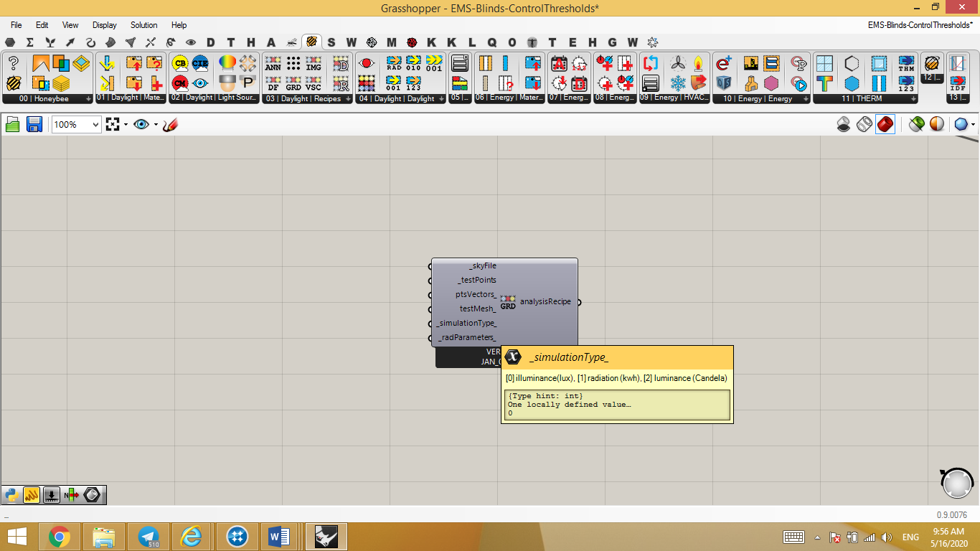Click the flame HVAC heating icon
The height and width of the screenshot is (551, 980).
click(x=698, y=63)
